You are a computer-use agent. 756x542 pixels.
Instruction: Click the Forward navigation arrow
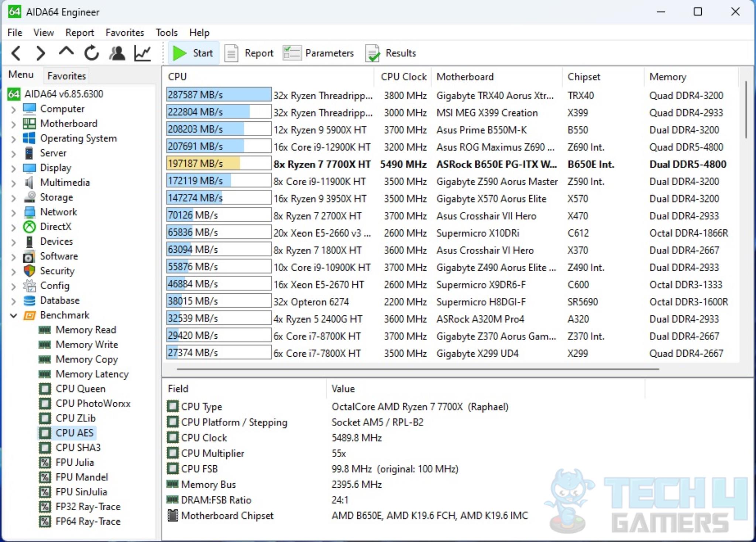[x=41, y=53]
